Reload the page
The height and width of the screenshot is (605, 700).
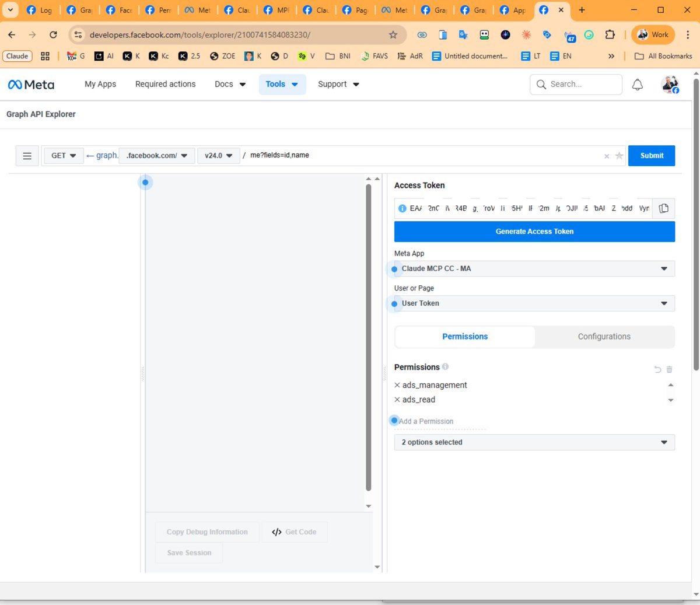53,35
